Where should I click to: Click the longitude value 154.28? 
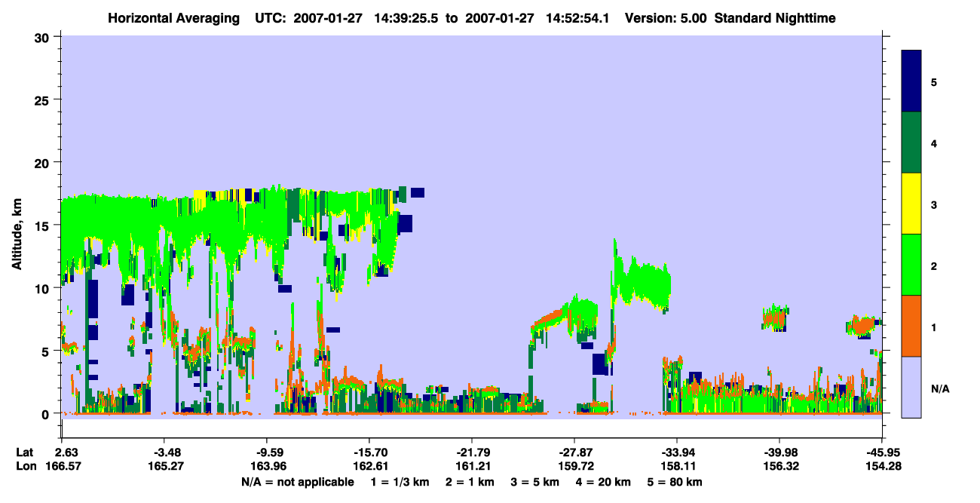click(882, 466)
